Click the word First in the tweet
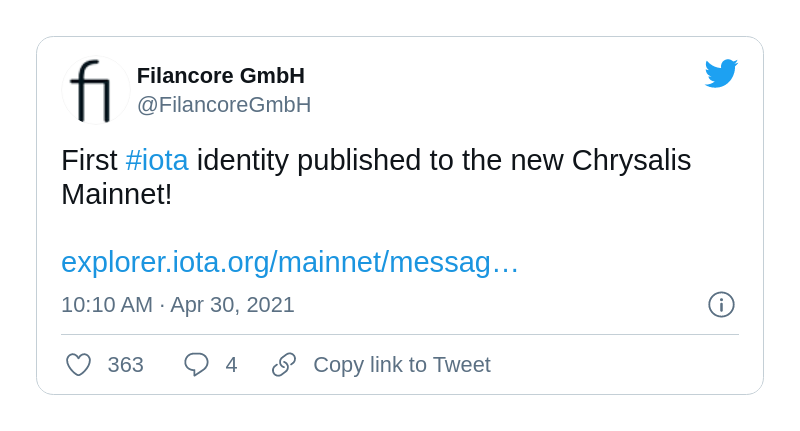The width and height of the screenshot is (800, 431). 89,160
